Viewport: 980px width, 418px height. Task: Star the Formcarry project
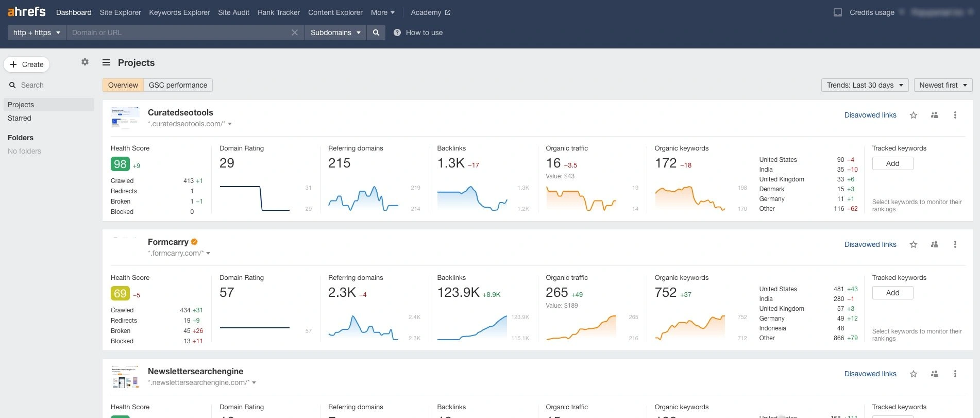[914, 244]
